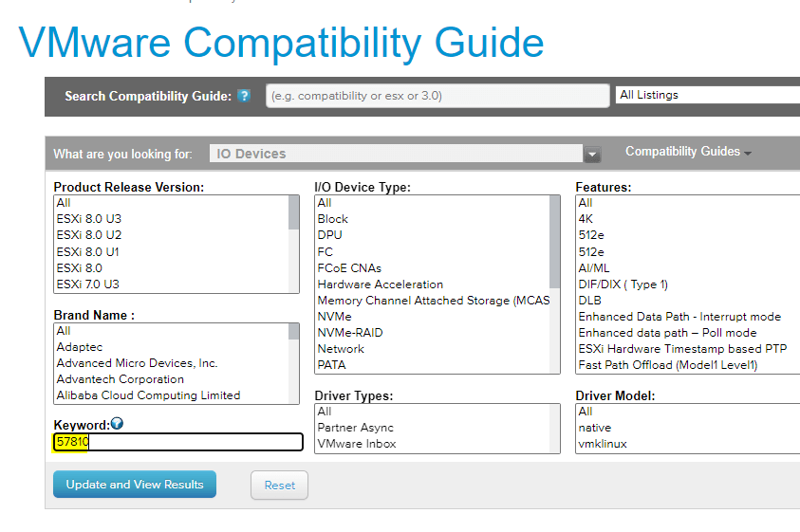800x532 pixels.
Task: Click the help icon beside Search Compatibility Guide
Action: pyautogui.click(x=244, y=96)
